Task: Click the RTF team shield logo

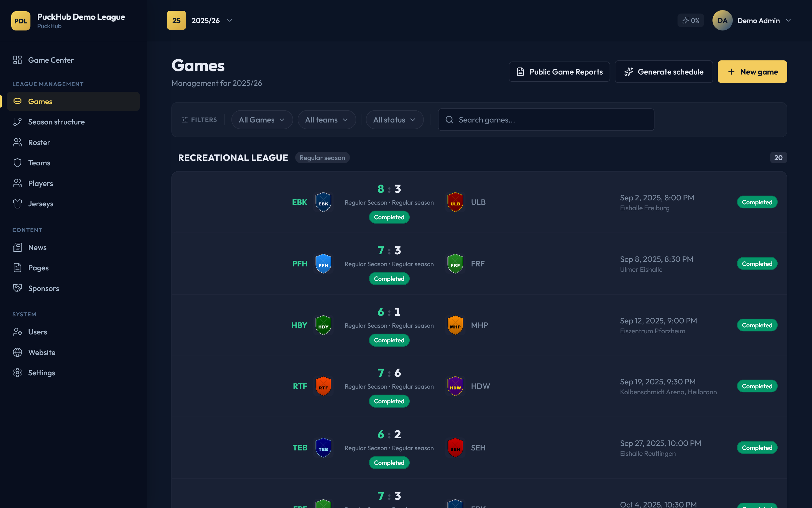Action: tap(323, 386)
